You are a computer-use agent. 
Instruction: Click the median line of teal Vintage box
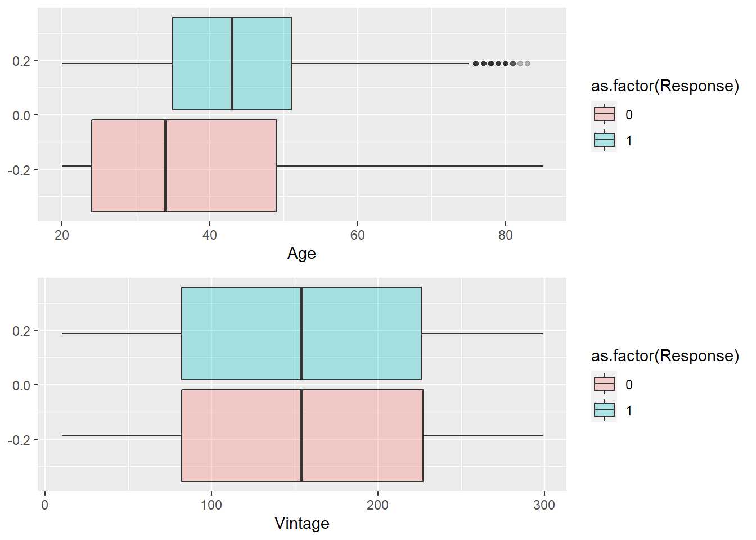(x=301, y=334)
